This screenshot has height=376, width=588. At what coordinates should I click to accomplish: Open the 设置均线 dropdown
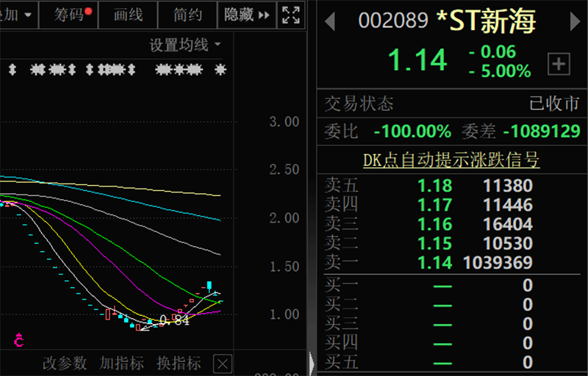(185, 46)
